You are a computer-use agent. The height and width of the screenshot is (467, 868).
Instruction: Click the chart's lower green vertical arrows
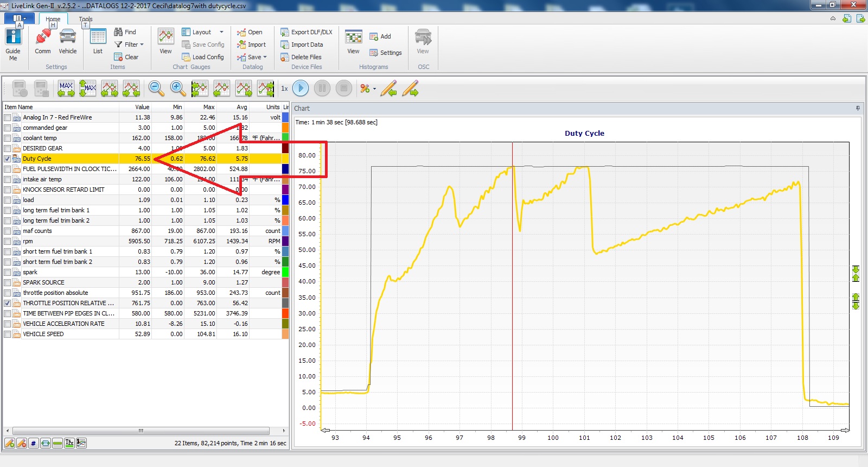[x=856, y=301]
